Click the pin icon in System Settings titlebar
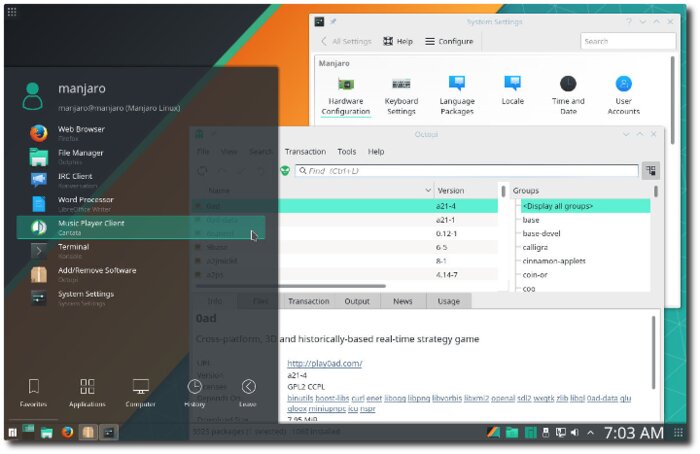This screenshot has height=454, width=700. click(x=333, y=21)
